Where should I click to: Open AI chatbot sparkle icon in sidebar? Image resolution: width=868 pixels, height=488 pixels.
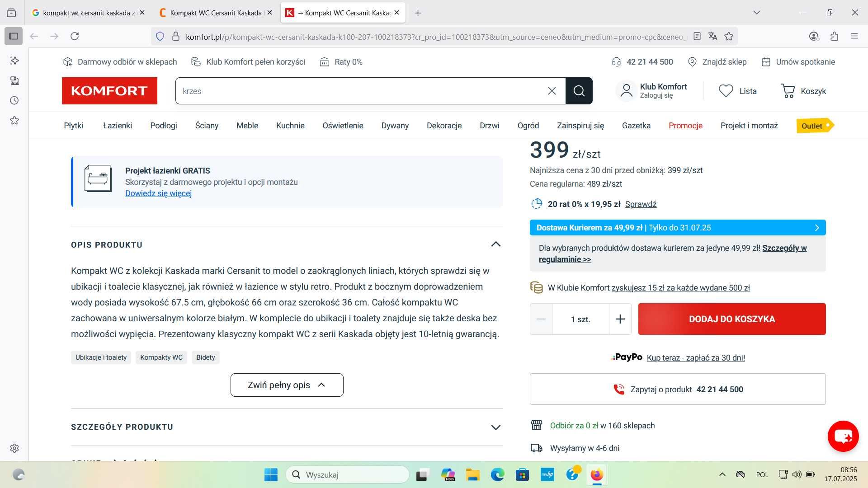point(14,61)
